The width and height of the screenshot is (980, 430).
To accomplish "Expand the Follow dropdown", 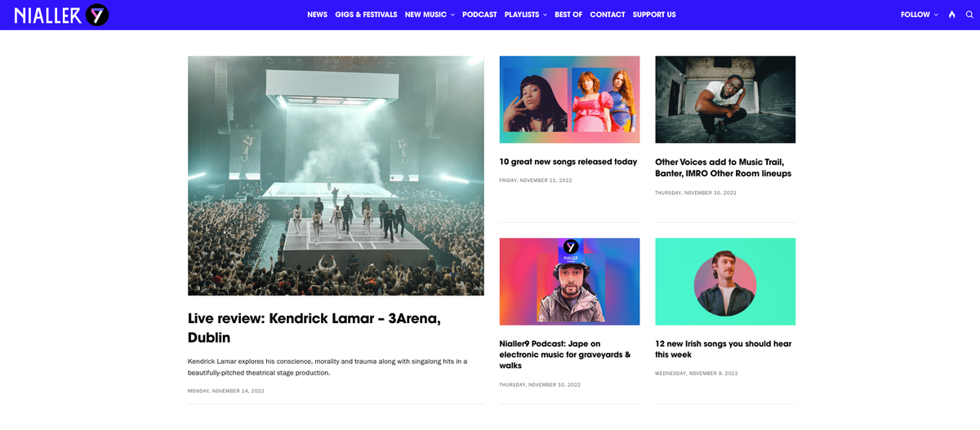I will (920, 15).
